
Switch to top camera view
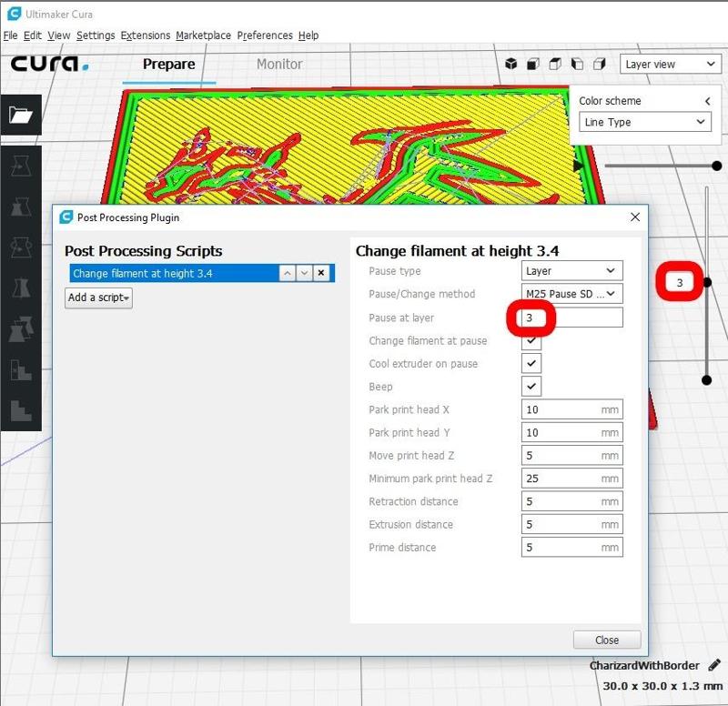point(555,64)
